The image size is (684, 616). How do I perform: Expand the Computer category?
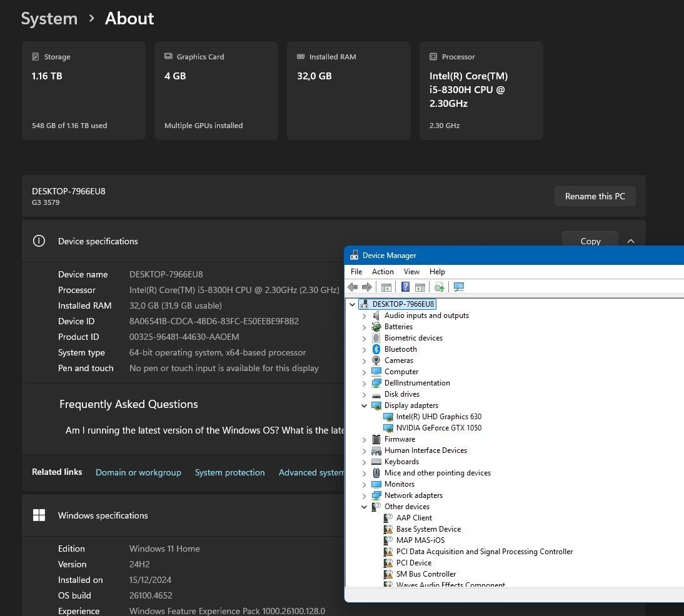(365, 372)
